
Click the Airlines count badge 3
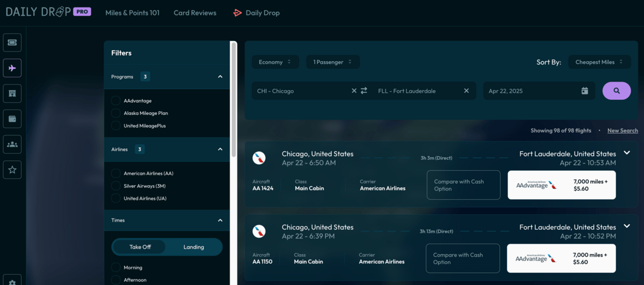(140, 149)
